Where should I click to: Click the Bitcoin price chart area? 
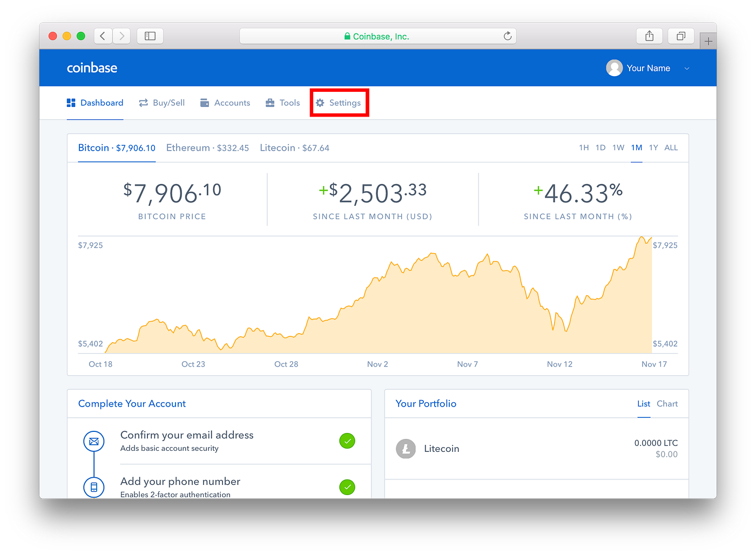click(x=378, y=295)
